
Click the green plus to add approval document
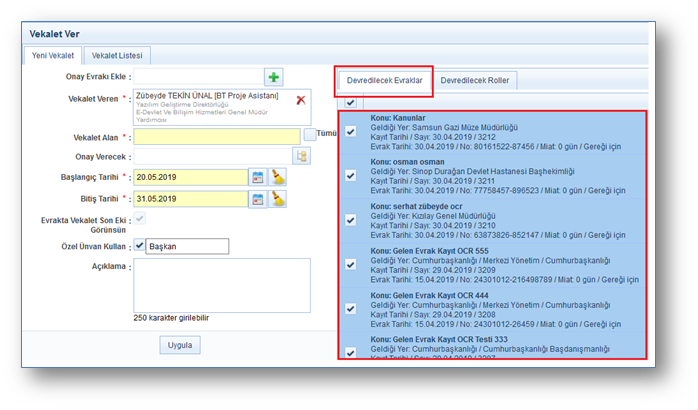[x=274, y=77]
